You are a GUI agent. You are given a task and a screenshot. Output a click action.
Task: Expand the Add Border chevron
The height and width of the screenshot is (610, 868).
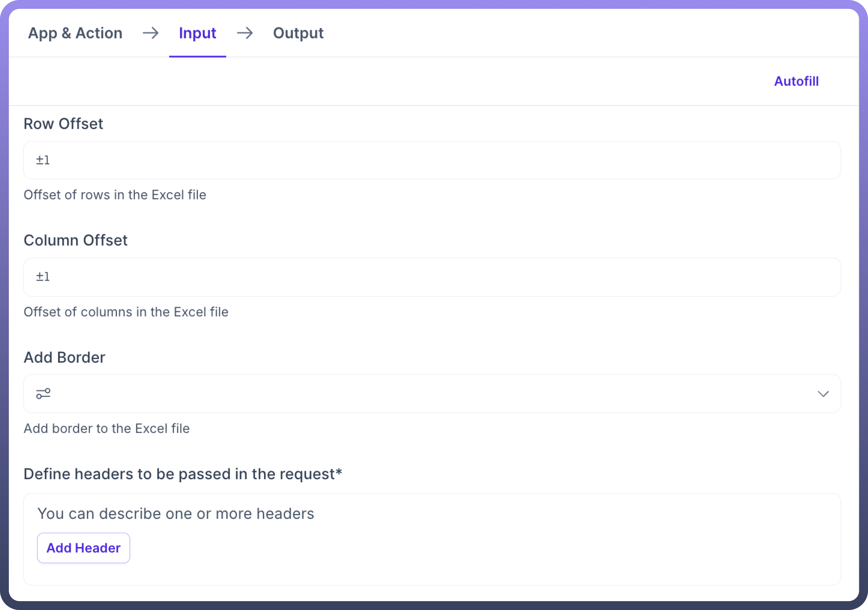823,394
